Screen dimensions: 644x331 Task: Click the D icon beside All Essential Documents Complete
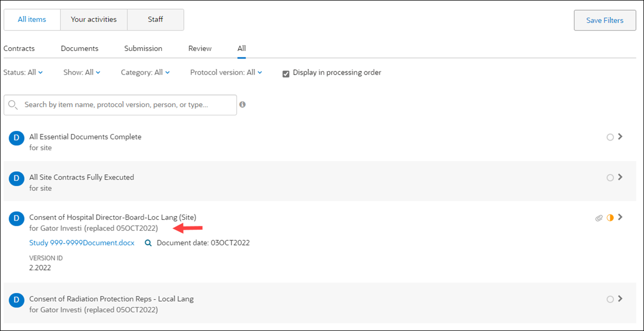point(16,138)
